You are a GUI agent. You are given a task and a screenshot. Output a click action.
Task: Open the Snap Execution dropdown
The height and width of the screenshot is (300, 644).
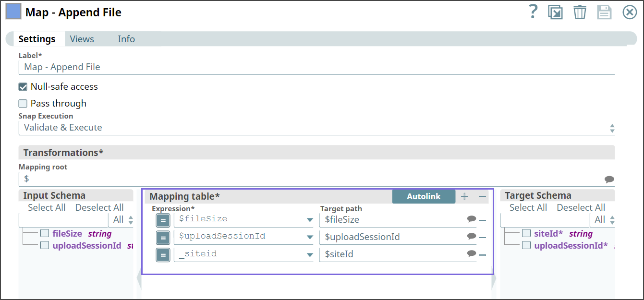pyautogui.click(x=612, y=127)
